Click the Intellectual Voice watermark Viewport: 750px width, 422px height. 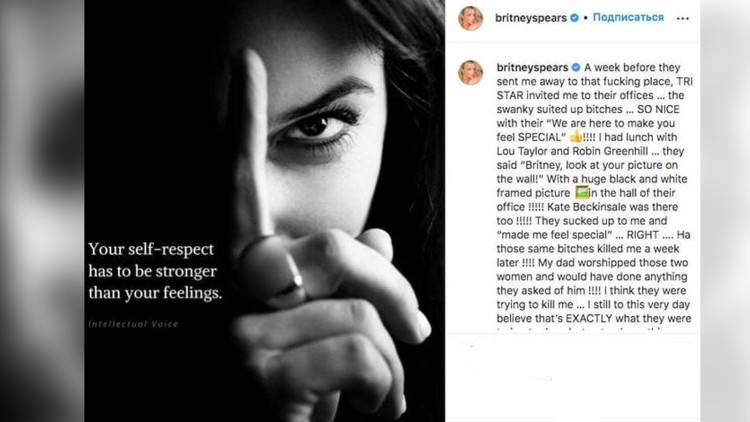(127, 324)
